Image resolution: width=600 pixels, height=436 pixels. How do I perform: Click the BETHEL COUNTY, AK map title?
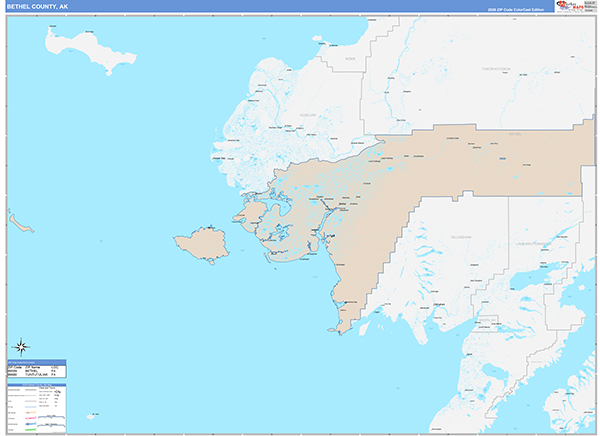point(37,7)
